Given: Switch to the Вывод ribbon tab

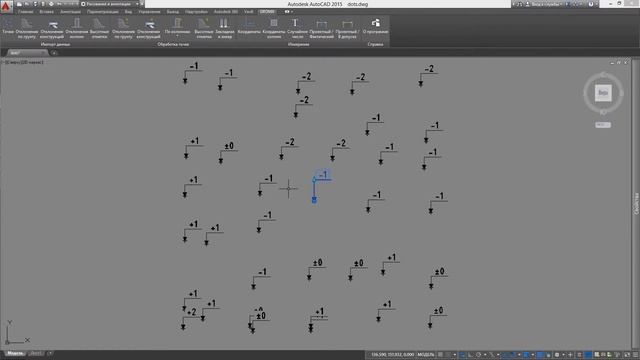Looking at the screenshot, I should (173, 11).
